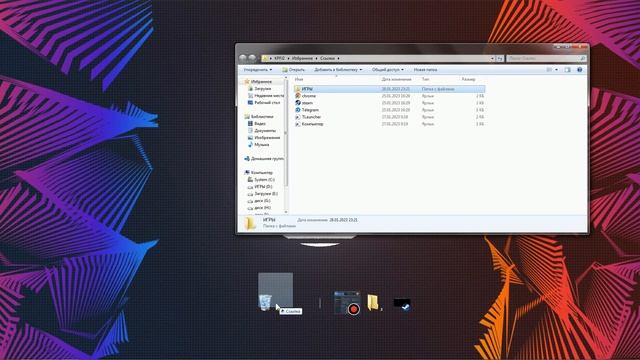Screen dimensions: 640x360
Task: Click the refresh button next to address bar
Action: tap(500, 58)
